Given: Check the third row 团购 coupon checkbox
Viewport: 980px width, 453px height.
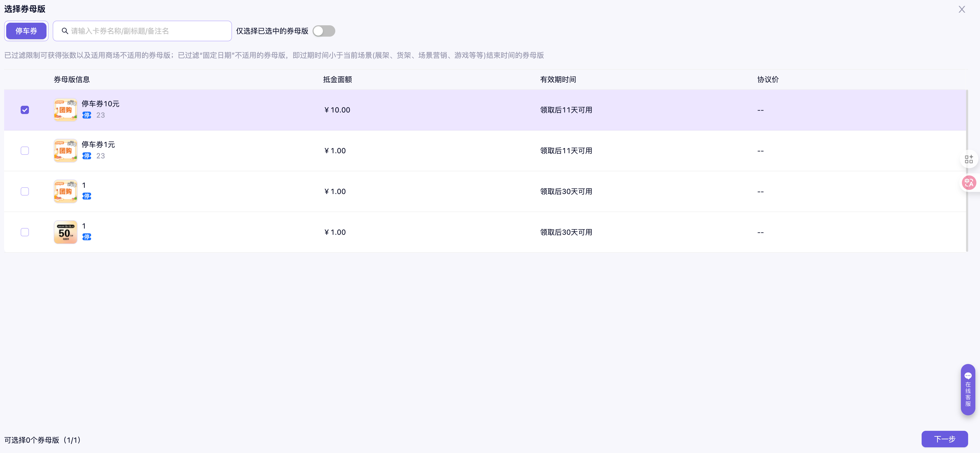Looking at the screenshot, I should [25, 191].
